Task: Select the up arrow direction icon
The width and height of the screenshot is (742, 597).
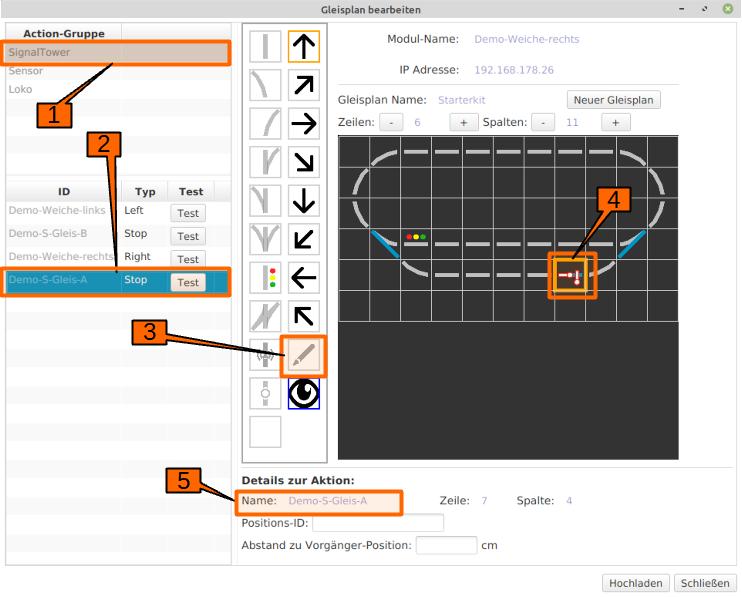Action: tap(303, 46)
